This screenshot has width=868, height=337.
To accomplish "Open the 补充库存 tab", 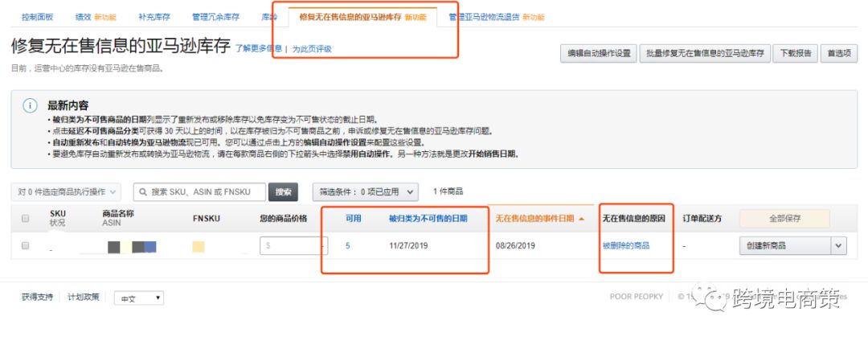I will point(154,16).
